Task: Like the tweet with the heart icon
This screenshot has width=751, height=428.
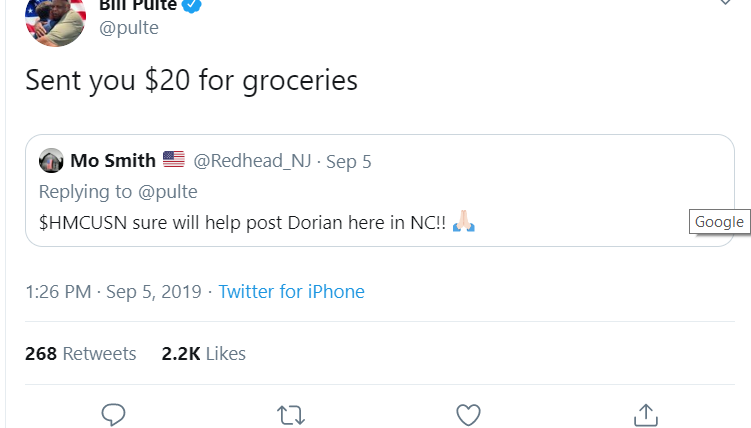Action: [x=468, y=413]
